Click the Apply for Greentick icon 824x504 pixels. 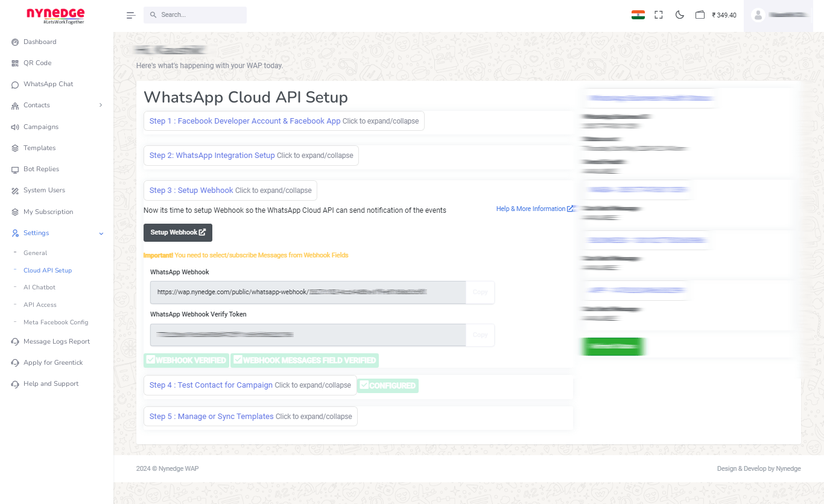pyautogui.click(x=15, y=363)
